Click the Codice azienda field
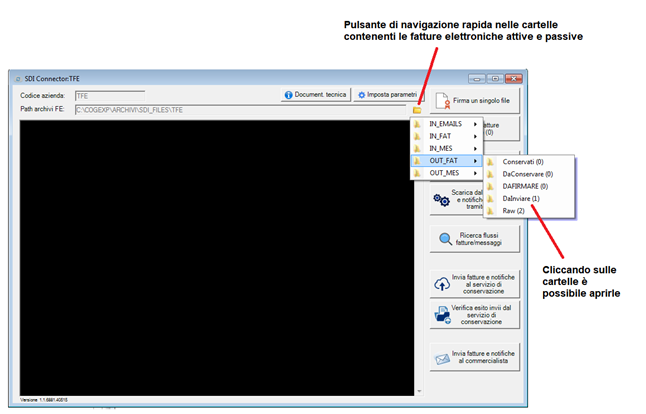The height and width of the screenshot is (414, 646). tap(110, 96)
